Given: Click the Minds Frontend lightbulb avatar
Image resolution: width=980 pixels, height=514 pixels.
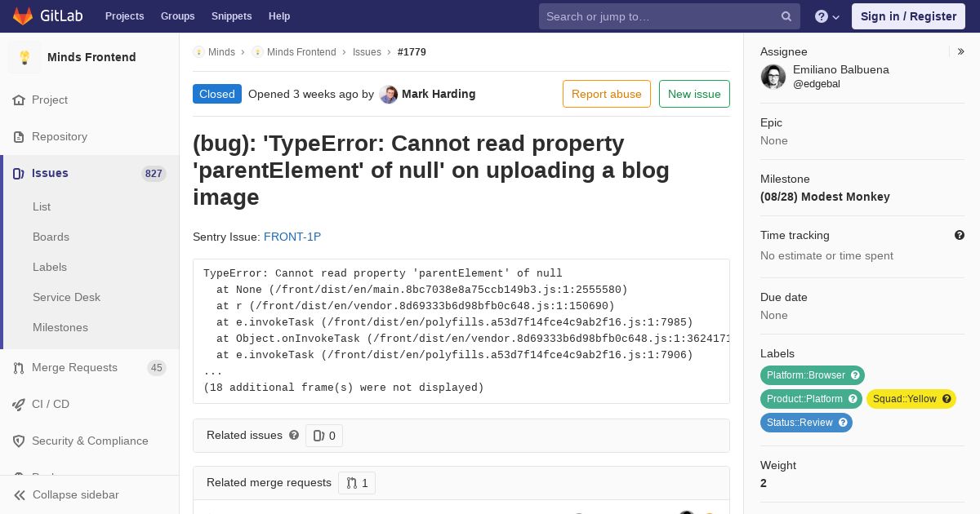Looking at the screenshot, I should click(x=24, y=57).
